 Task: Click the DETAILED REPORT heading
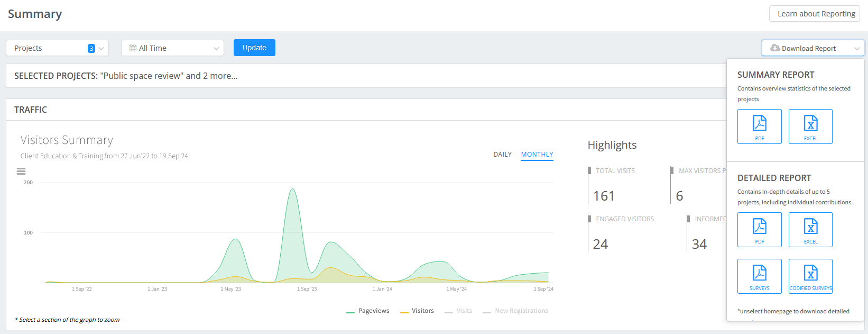[774, 178]
